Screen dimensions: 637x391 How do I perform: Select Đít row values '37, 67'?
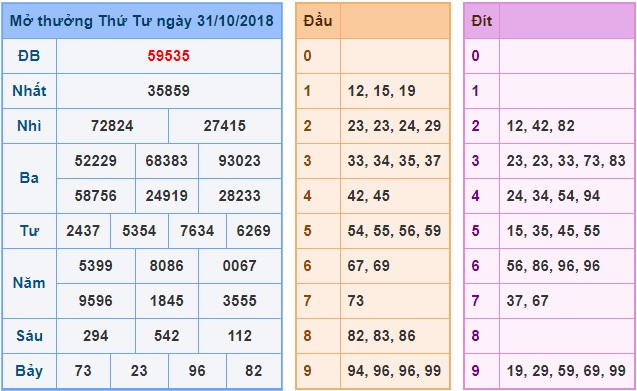pos(527,301)
